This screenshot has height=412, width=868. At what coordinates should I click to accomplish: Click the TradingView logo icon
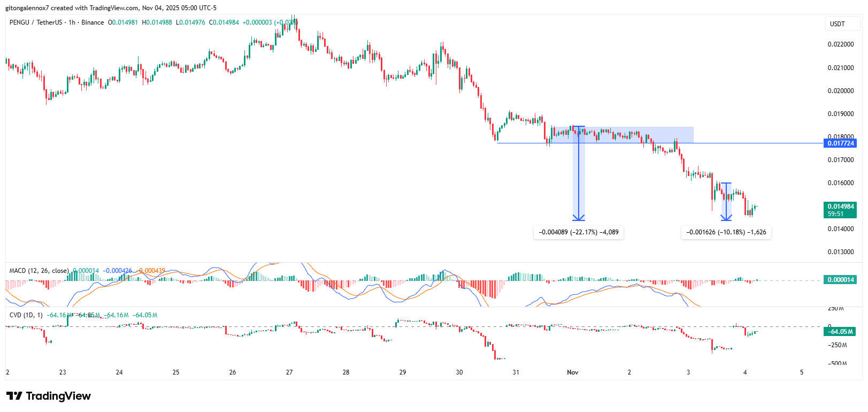[14, 396]
